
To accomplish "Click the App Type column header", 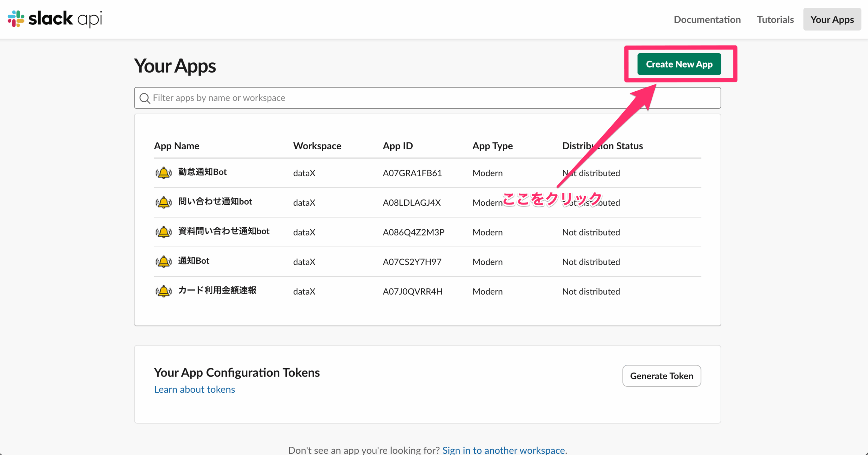I will coord(492,146).
